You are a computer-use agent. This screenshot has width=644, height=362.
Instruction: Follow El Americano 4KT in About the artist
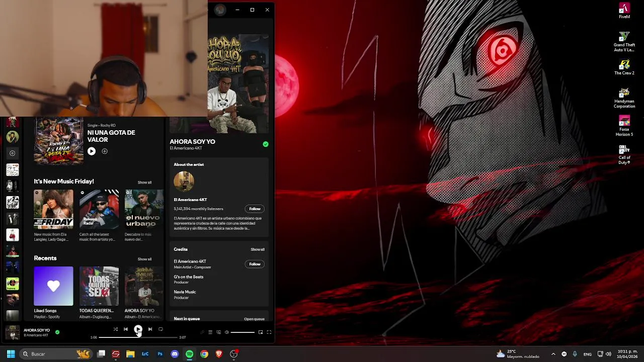click(255, 209)
